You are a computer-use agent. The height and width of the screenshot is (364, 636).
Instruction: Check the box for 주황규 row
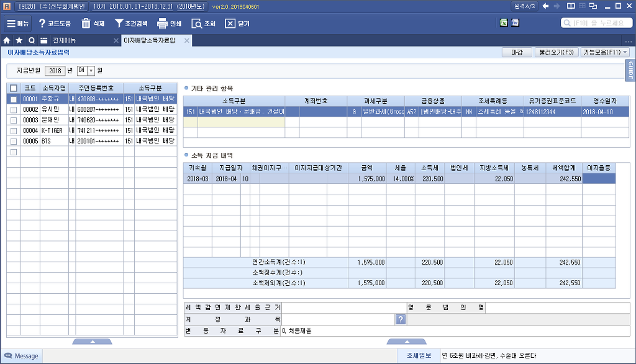[14, 99]
